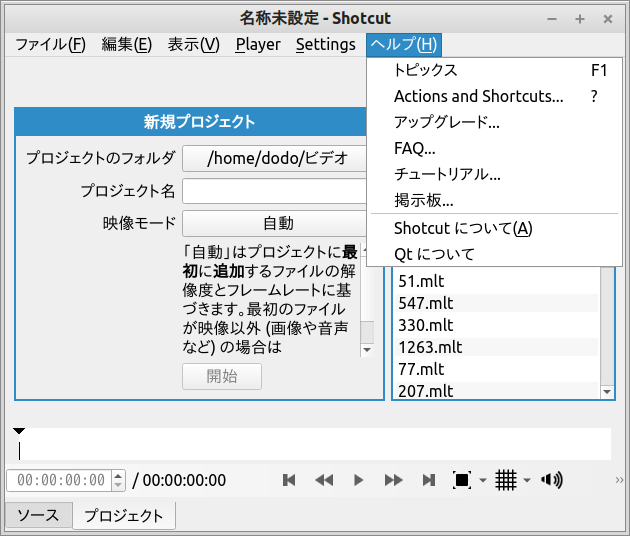This screenshot has width=630, height=536.
Task: Expand the grid options dropdown arrow
Action: pos(527,481)
